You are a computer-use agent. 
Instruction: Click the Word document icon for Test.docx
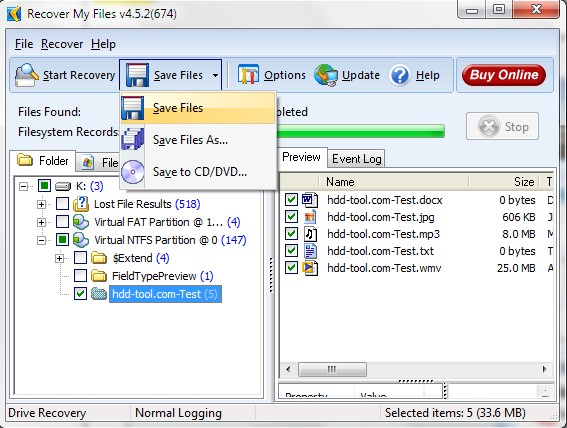pos(310,200)
